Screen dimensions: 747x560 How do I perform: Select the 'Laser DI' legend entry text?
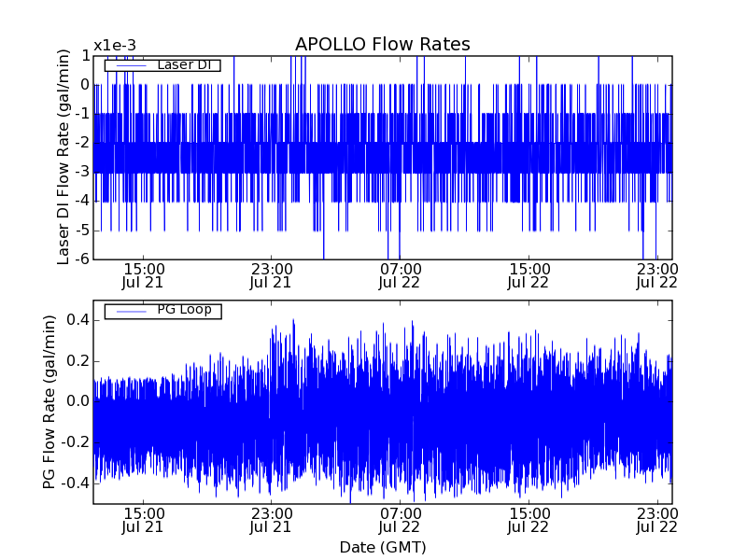point(184,64)
